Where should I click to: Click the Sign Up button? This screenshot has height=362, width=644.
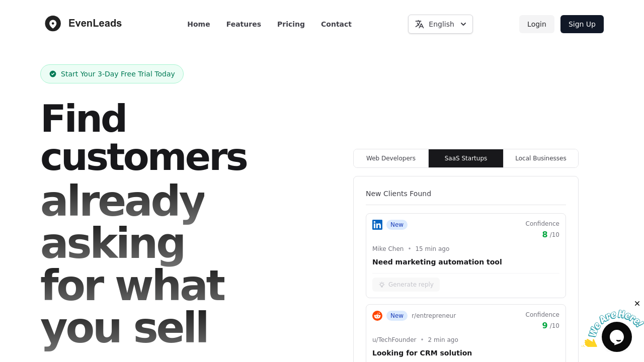point(582,24)
